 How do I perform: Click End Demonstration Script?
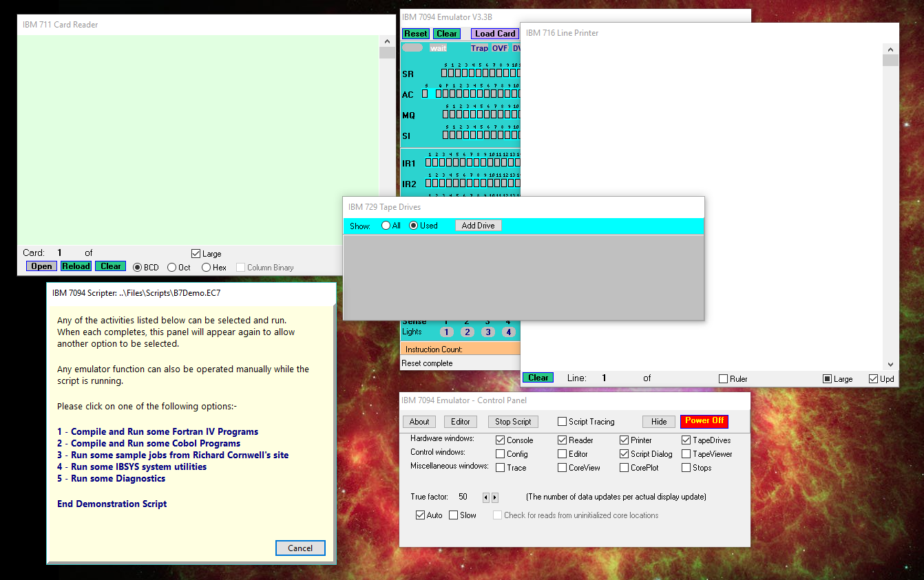112,504
